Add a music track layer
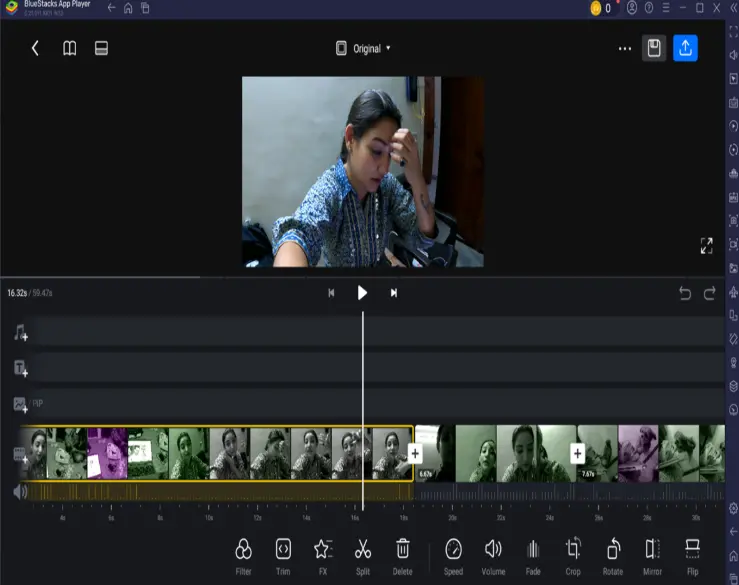The width and height of the screenshot is (739, 585). (x=20, y=333)
